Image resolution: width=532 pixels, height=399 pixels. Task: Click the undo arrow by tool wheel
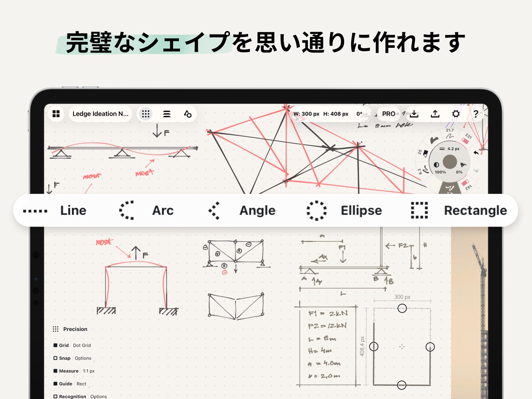pyautogui.click(x=476, y=153)
